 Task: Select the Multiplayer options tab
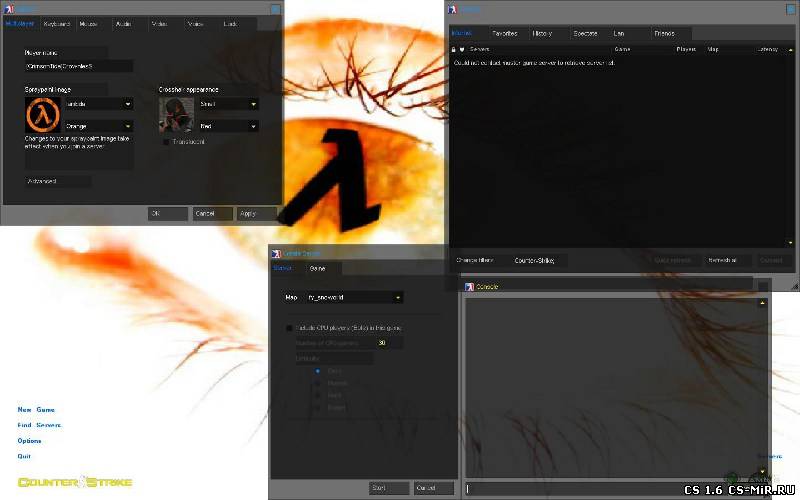click(x=20, y=24)
